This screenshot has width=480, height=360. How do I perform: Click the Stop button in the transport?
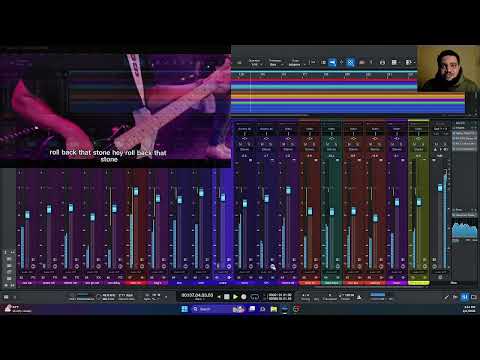227,296
